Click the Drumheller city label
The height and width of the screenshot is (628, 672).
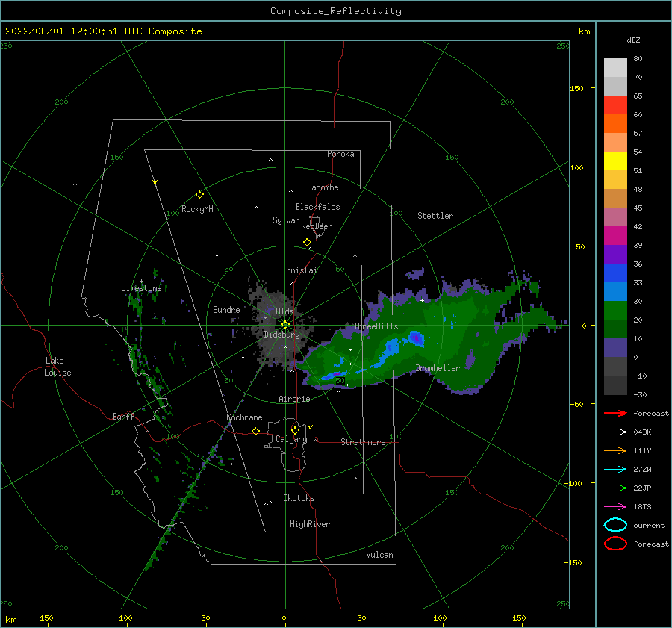coord(438,368)
